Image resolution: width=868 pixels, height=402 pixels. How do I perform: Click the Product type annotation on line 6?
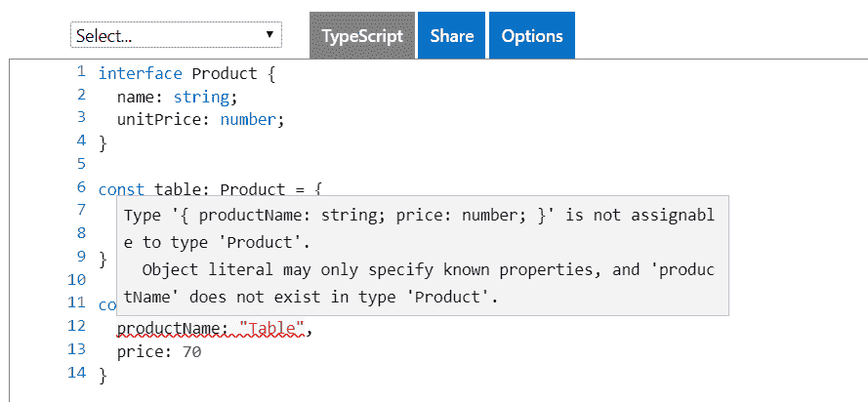[x=252, y=188]
